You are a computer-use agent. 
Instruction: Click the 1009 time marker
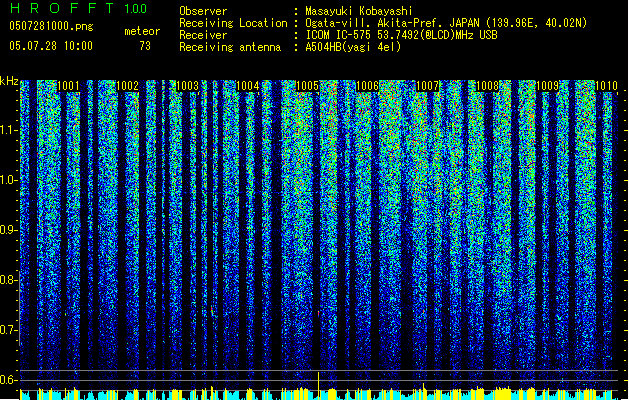[x=548, y=86]
